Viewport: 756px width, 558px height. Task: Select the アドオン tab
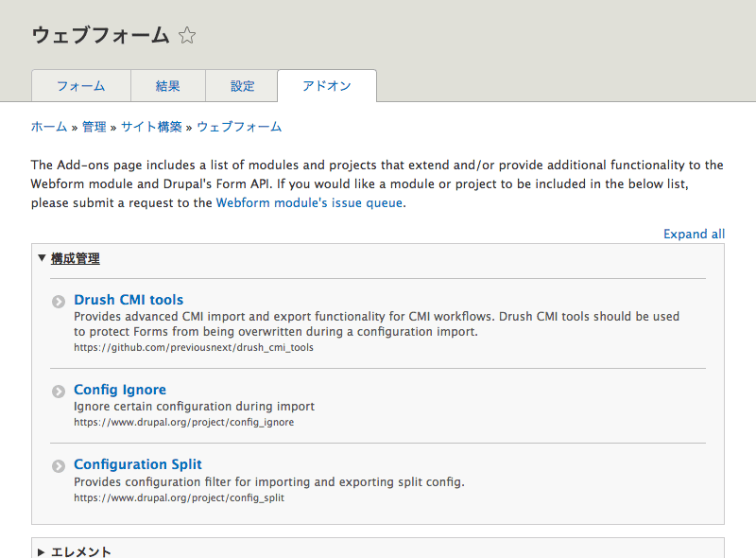[327, 86]
